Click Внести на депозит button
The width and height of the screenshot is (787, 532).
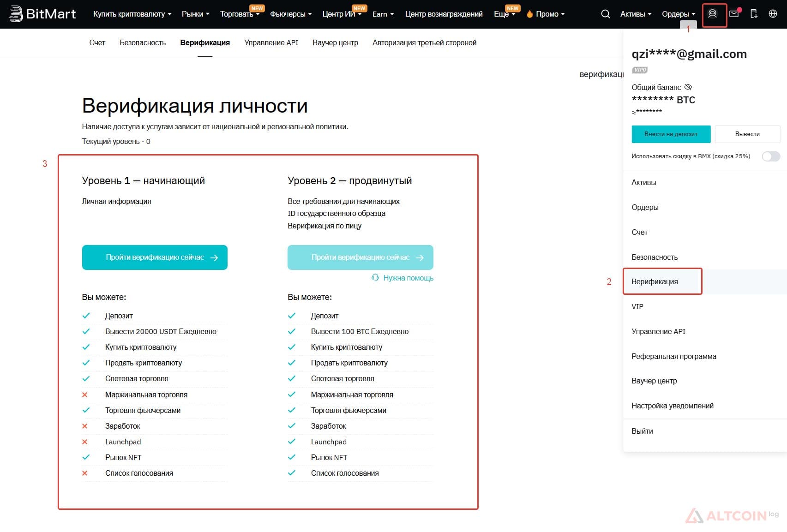(671, 134)
